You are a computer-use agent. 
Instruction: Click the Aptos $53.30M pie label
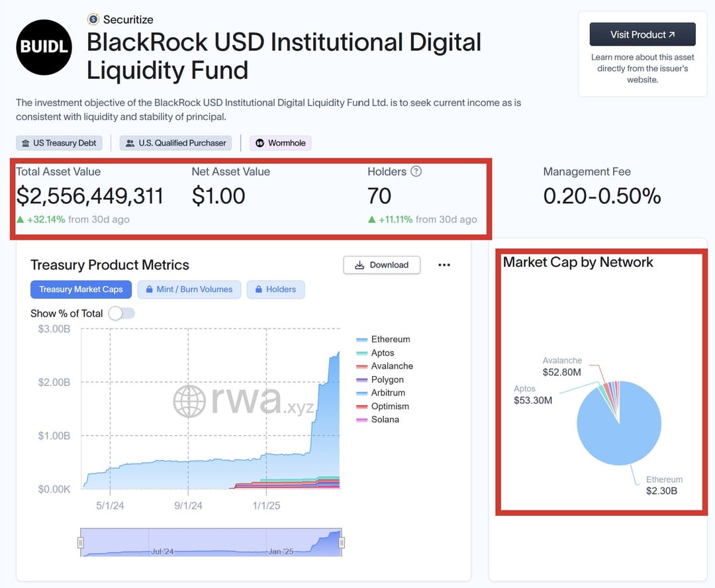532,395
